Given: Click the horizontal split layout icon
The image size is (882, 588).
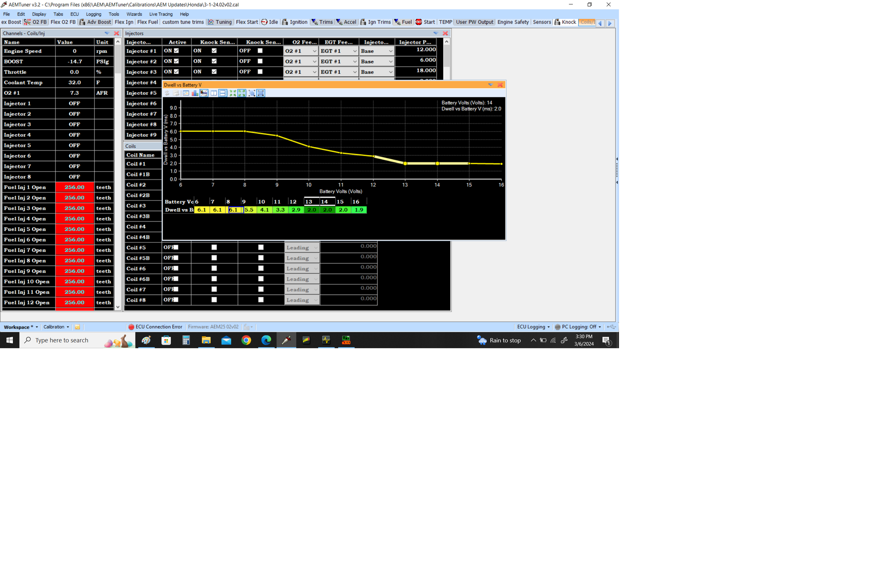Looking at the screenshot, I should click(x=223, y=93).
